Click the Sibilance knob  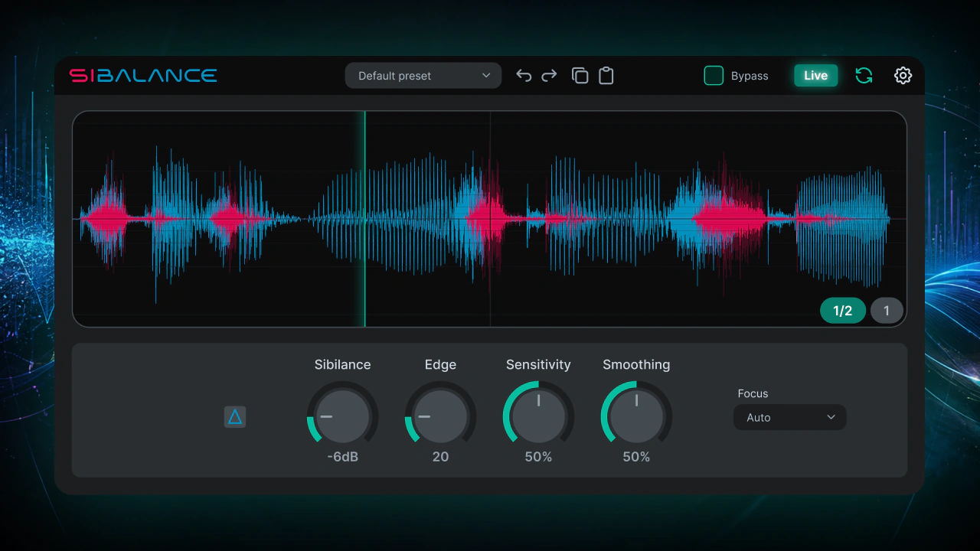342,417
